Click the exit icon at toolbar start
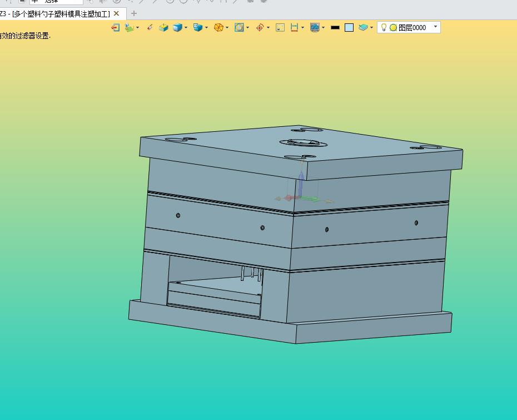The image size is (517, 420). (115, 27)
